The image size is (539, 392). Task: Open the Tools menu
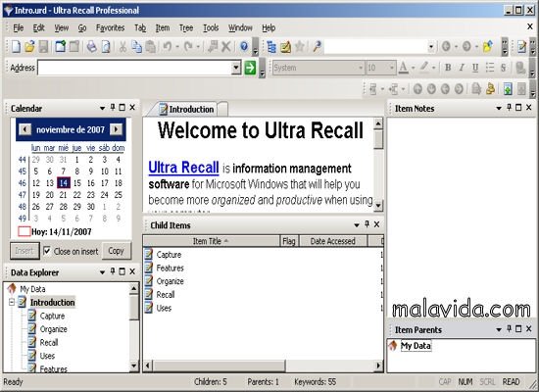point(211,27)
